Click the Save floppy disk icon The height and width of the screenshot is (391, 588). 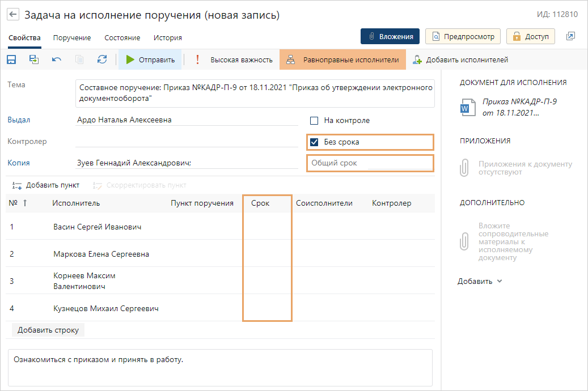coord(11,59)
